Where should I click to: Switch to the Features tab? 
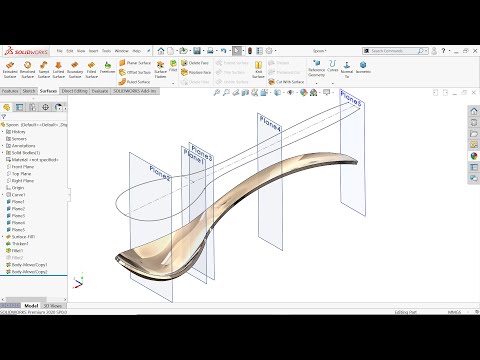pyautogui.click(x=10, y=91)
